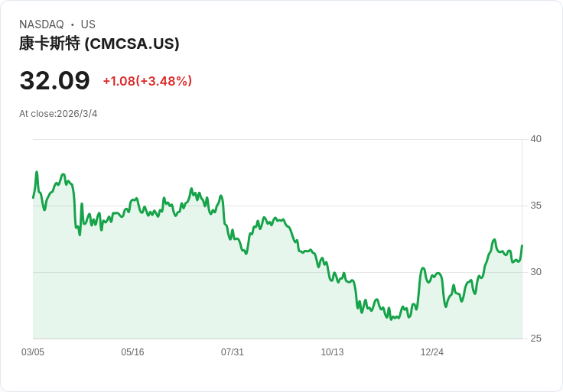Click the 30 price axis label
This screenshot has height=392, width=563.
535,272
